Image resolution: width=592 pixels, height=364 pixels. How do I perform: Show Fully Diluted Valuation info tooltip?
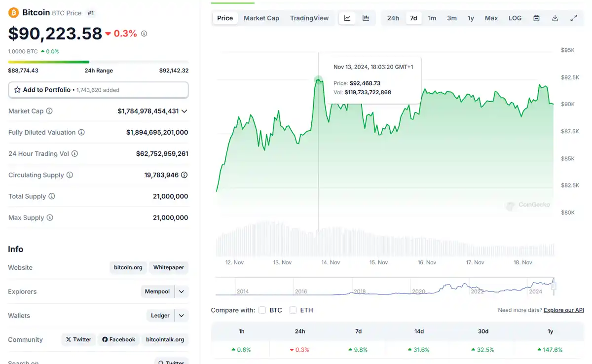click(81, 132)
